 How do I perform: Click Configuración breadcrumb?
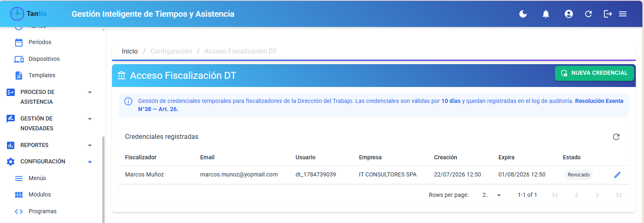click(x=171, y=51)
